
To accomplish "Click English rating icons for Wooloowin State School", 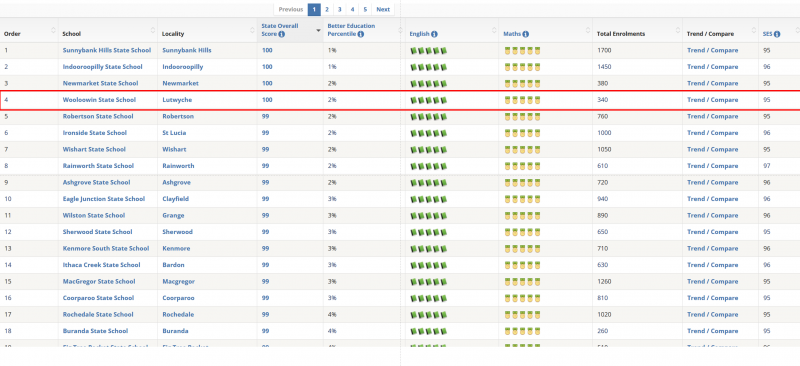I will tap(429, 100).
